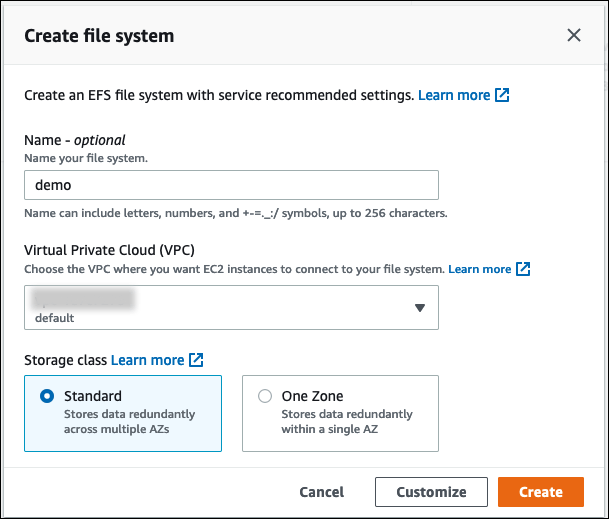Viewport: 609px width, 519px height.
Task: Open the VPC selector showing default
Action: coord(230,308)
